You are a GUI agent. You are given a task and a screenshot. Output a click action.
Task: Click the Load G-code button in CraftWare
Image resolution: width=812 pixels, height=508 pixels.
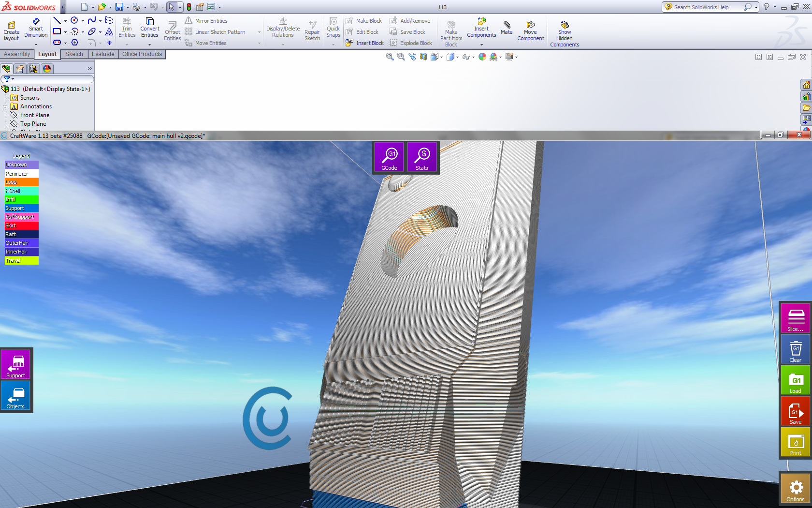click(796, 380)
